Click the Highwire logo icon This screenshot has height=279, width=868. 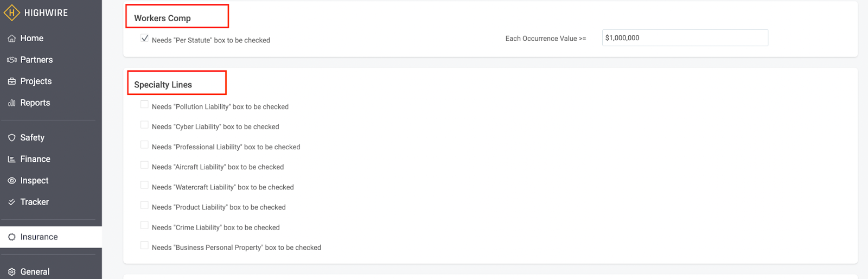pyautogui.click(x=12, y=12)
